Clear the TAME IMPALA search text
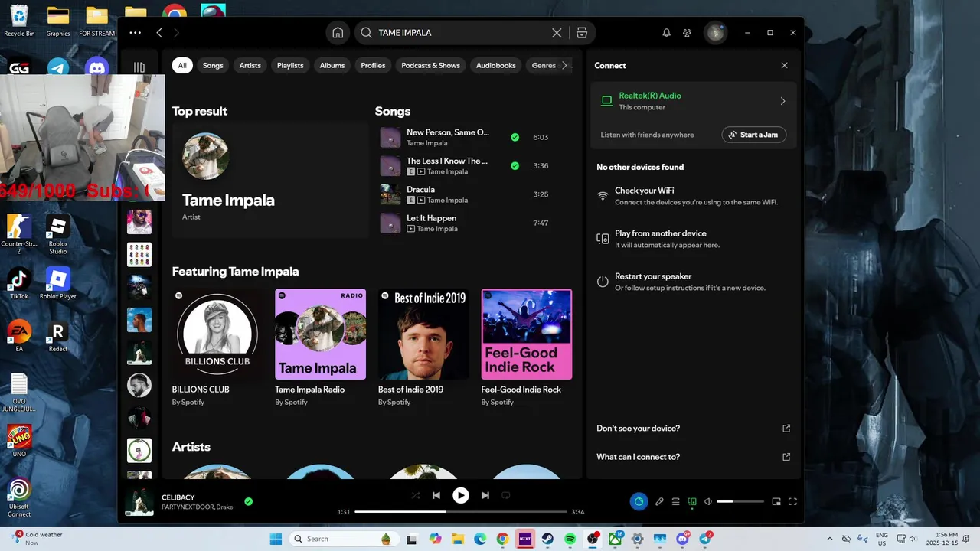980x551 pixels. point(557,33)
